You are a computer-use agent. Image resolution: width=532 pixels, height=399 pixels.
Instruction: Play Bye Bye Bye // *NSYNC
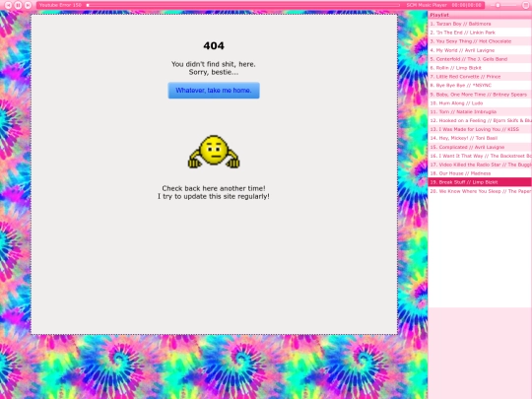tap(480, 86)
